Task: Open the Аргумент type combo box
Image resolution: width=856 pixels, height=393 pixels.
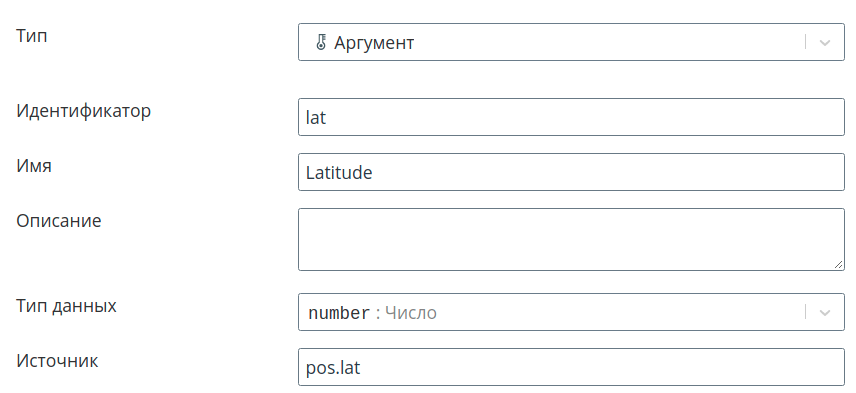Action: tap(571, 42)
